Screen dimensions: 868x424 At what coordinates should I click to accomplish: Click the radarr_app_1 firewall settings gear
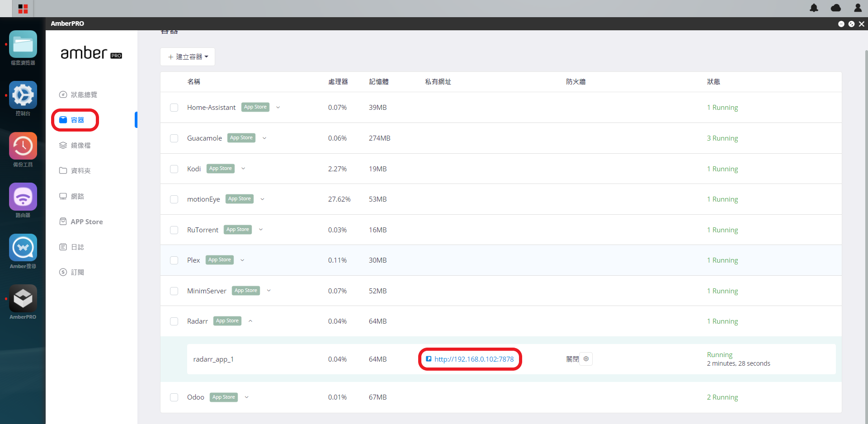(x=586, y=359)
